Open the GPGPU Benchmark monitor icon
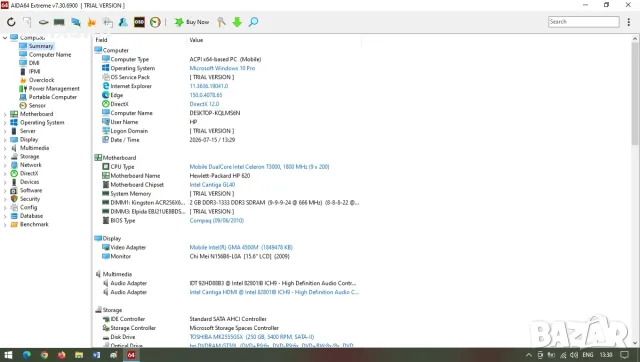This screenshot has height=362, width=640. [76, 22]
